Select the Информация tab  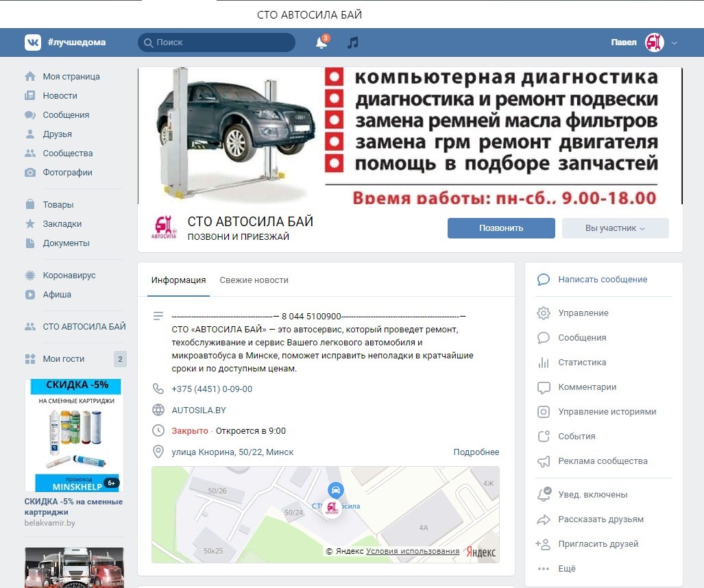point(179,280)
